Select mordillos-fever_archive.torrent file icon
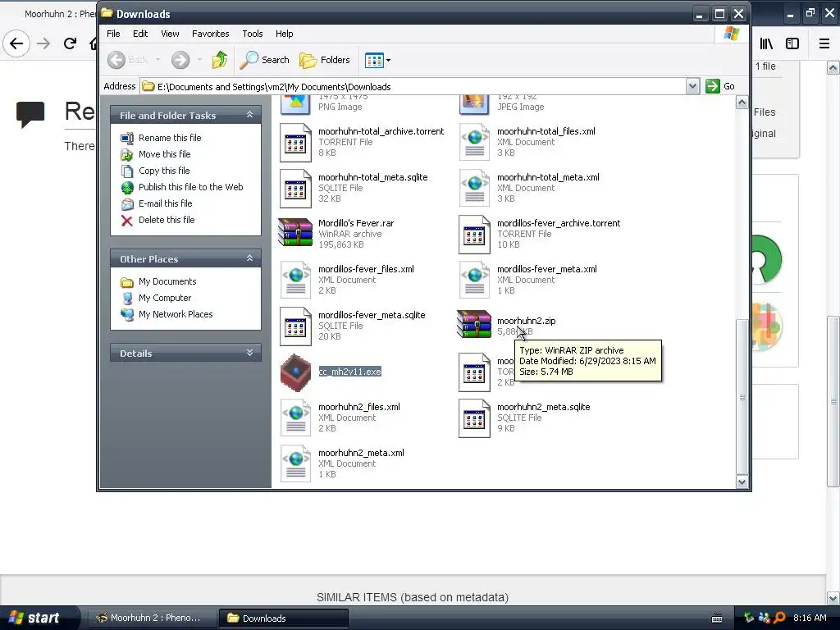 [x=475, y=235]
